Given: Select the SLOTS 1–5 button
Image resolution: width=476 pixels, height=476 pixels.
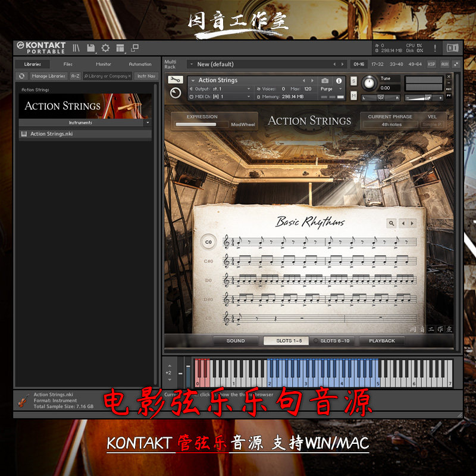Looking at the screenshot, I should 286,341.
